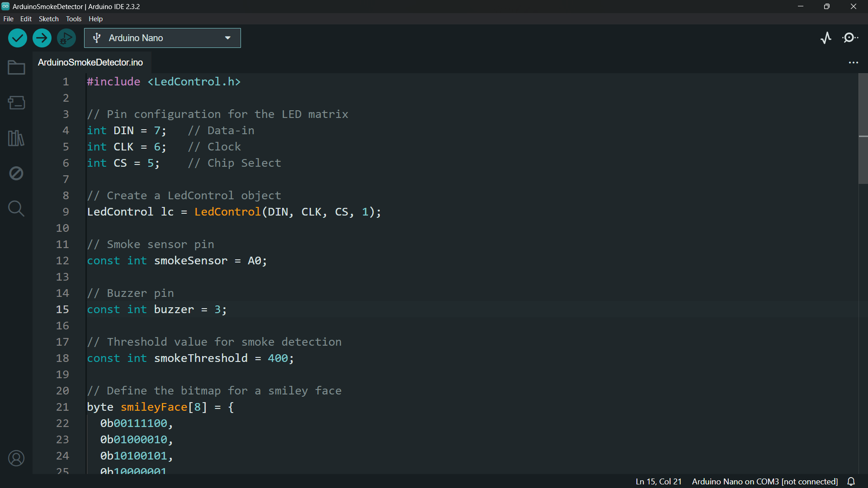Click 0b00111100 bitmap row
Image resolution: width=868 pixels, height=488 pixels.
134,423
